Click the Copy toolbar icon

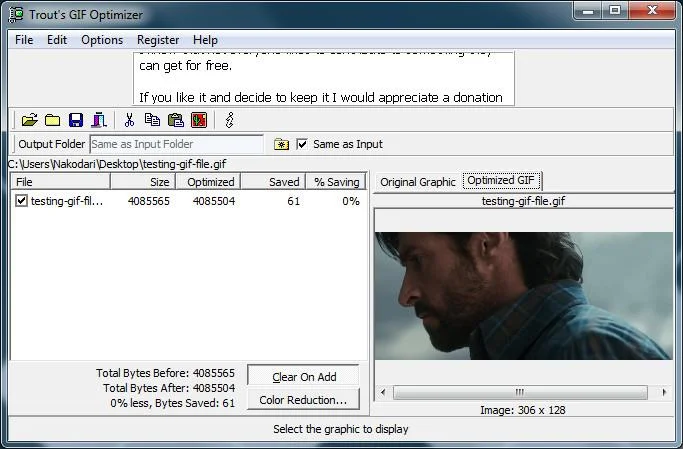click(152, 120)
